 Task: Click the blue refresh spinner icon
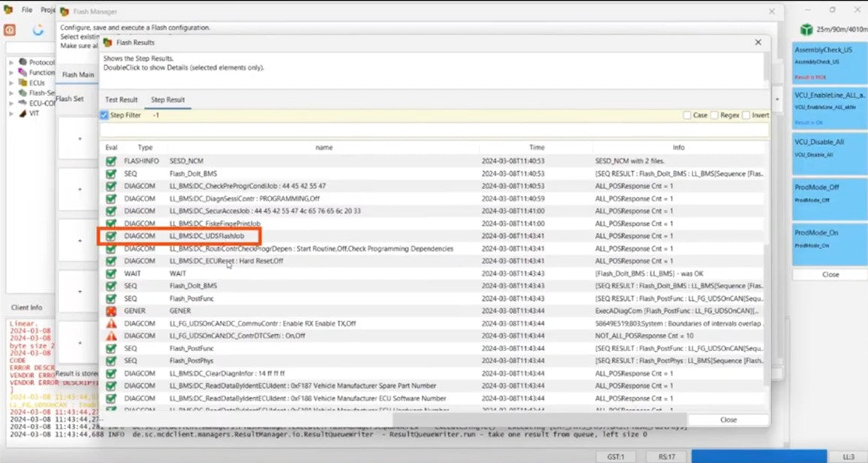point(39,30)
